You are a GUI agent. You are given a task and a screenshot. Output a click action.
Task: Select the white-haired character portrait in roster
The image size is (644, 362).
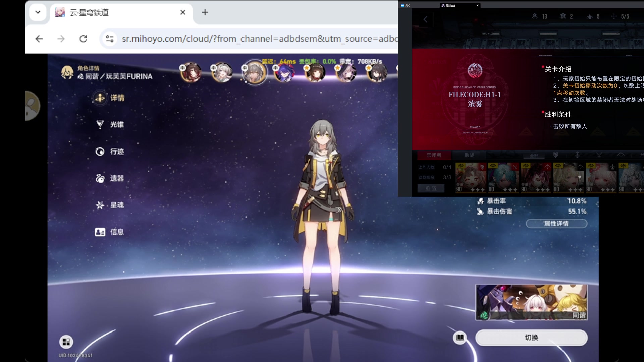(222, 72)
